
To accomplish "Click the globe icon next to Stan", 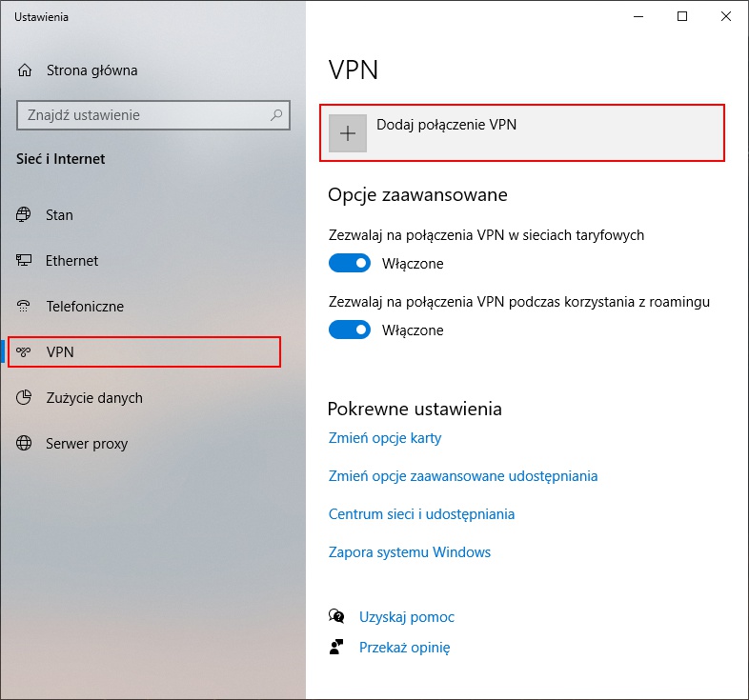I will pos(25,215).
